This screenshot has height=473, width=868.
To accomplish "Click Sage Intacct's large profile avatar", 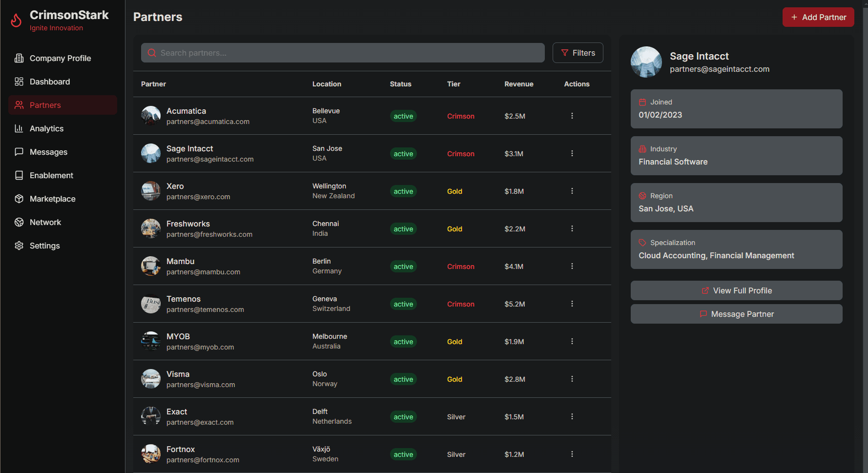I will 646,62.
